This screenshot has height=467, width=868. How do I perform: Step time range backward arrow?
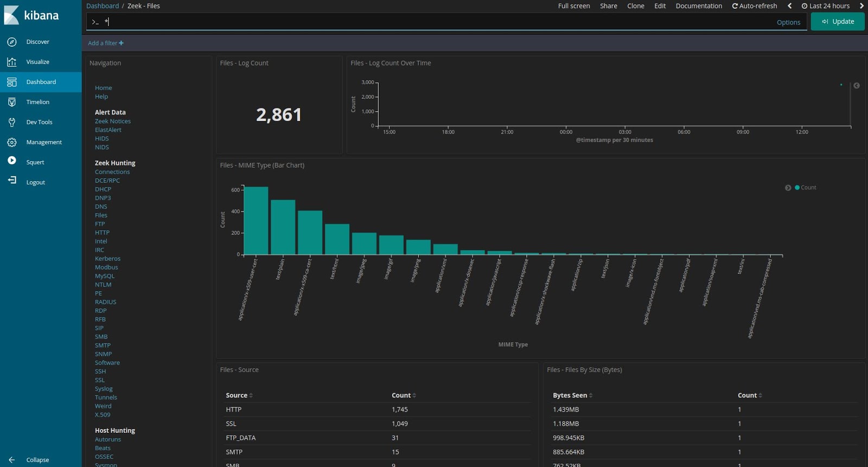(790, 6)
